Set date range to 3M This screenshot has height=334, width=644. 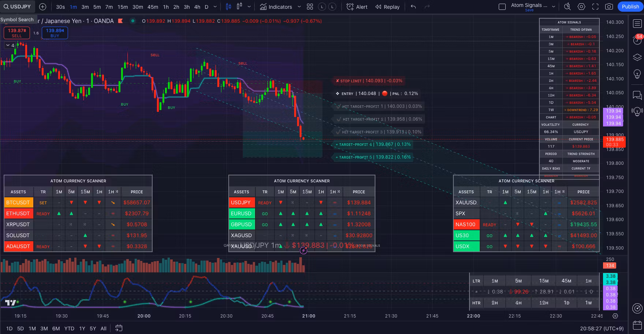click(44, 329)
